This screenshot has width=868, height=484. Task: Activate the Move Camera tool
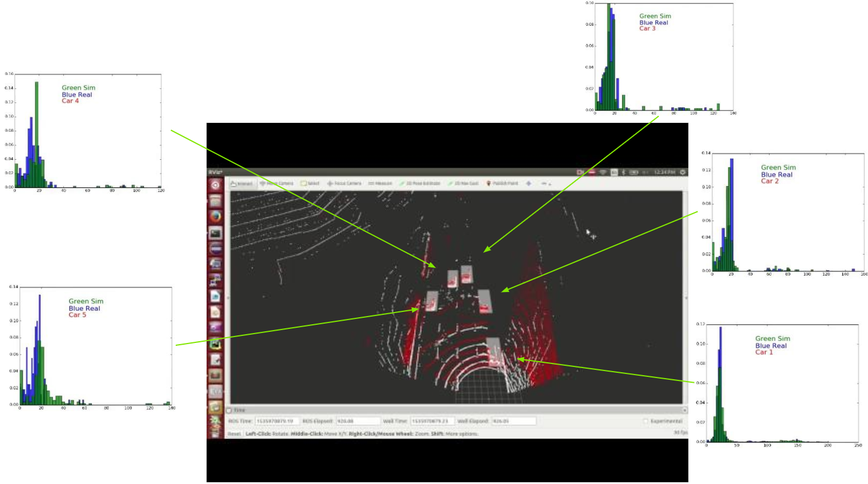coord(276,184)
